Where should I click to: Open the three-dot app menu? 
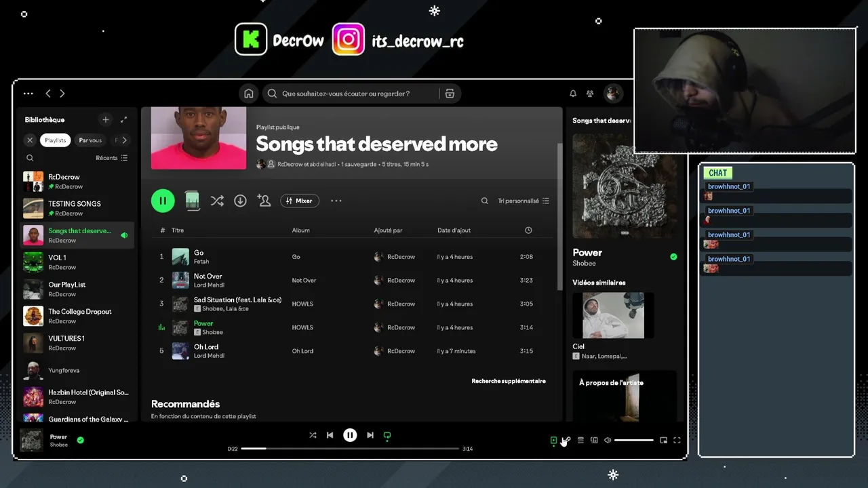tap(28, 94)
